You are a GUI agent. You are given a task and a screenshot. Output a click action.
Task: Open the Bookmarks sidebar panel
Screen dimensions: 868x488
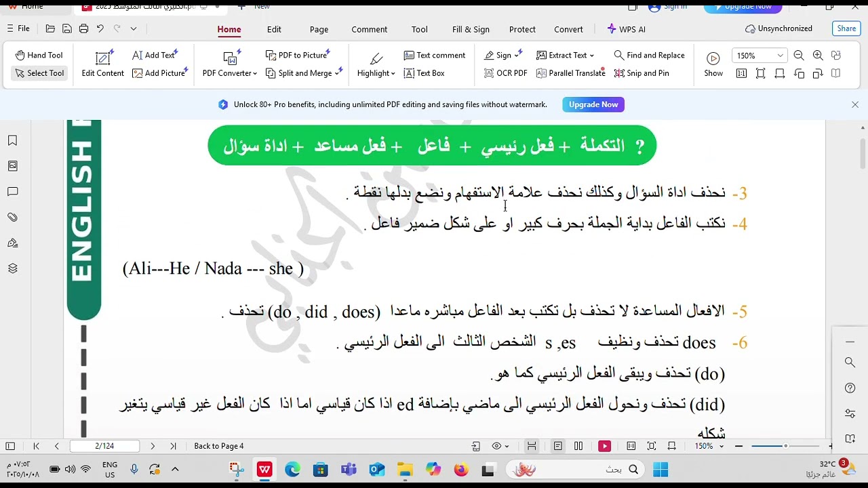12,140
